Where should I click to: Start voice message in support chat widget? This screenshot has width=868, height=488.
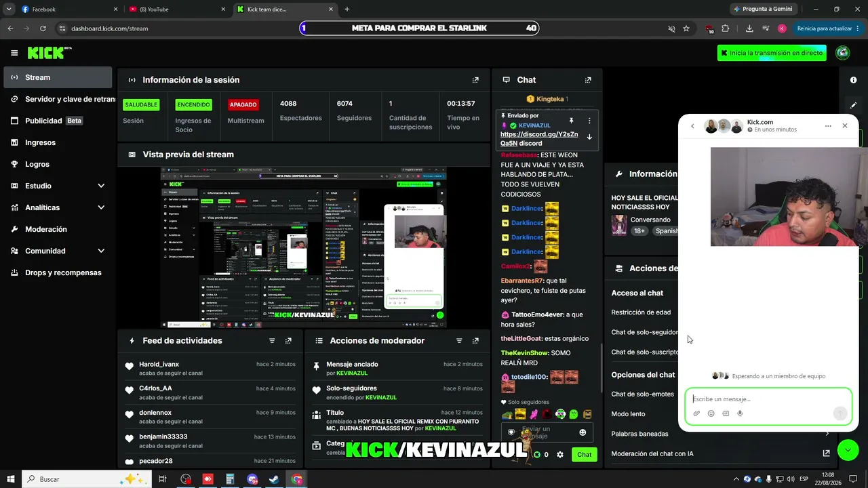[740, 413]
